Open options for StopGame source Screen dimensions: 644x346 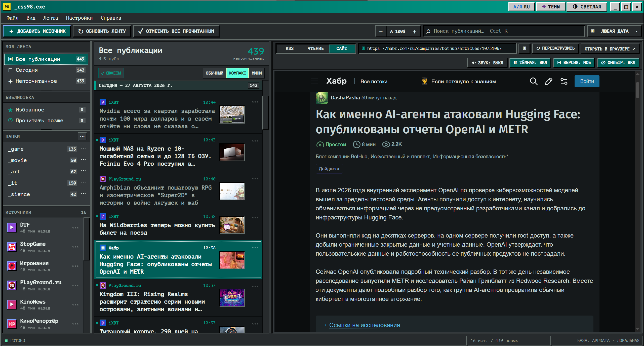pyautogui.click(x=75, y=247)
